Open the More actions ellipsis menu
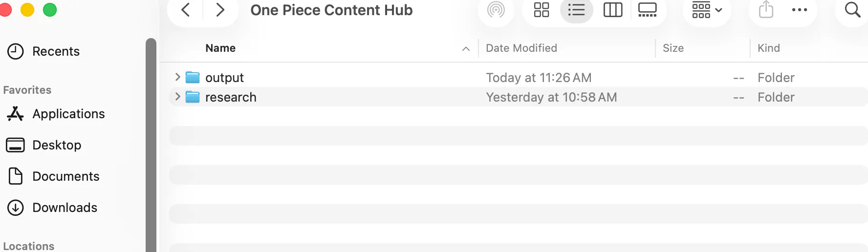 click(800, 10)
